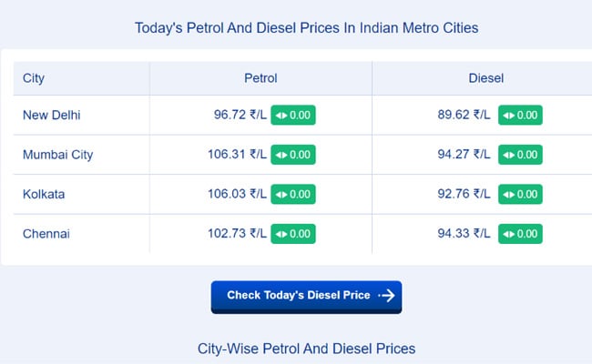Viewport: 592px width, 364px height.
Task: Click the Diesel column header
Action: (x=485, y=78)
